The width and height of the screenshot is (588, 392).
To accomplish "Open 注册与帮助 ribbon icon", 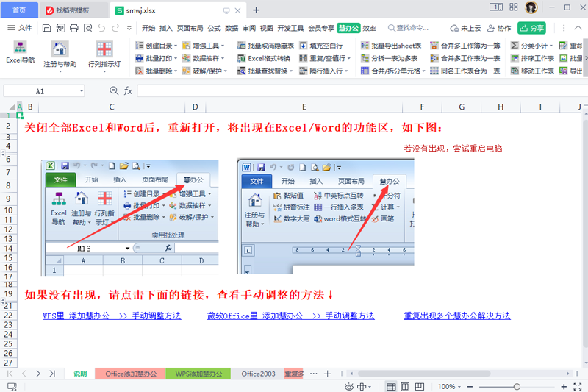I will tap(60, 54).
